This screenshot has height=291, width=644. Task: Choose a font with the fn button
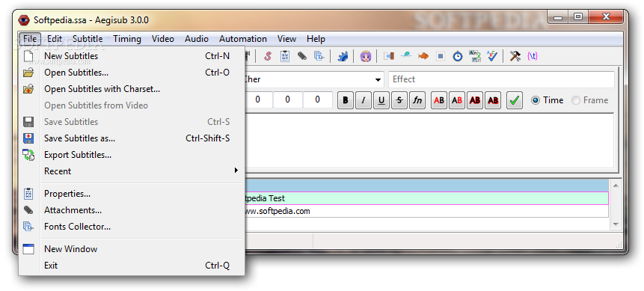[417, 100]
